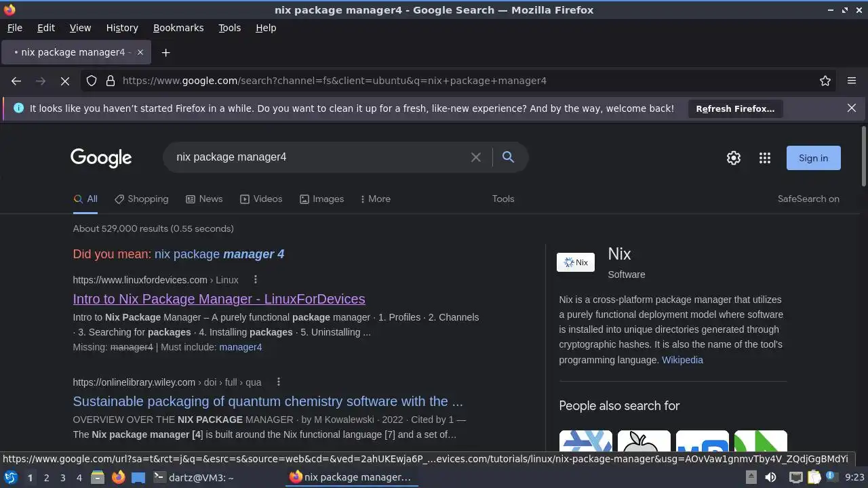868x488 pixels.
Task: Click the Google logo
Action: [101, 158]
